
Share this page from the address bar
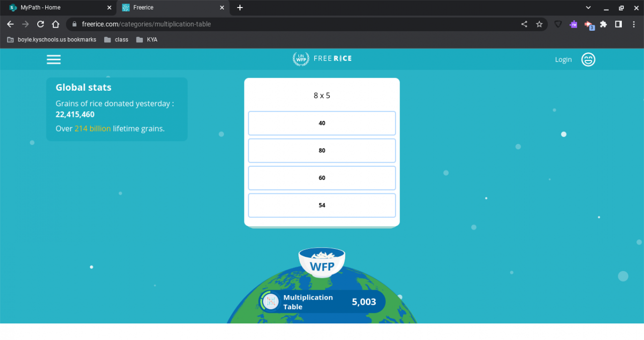coord(524,24)
